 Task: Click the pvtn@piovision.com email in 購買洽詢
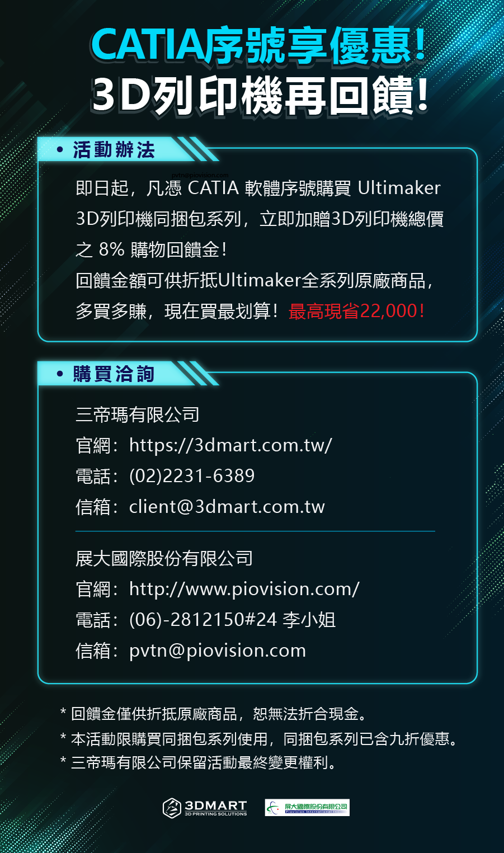click(218, 651)
